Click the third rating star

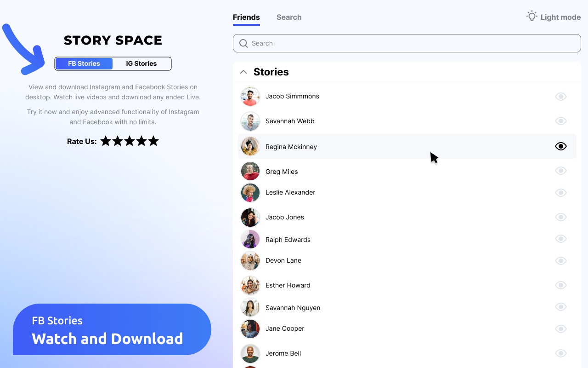(x=130, y=141)
